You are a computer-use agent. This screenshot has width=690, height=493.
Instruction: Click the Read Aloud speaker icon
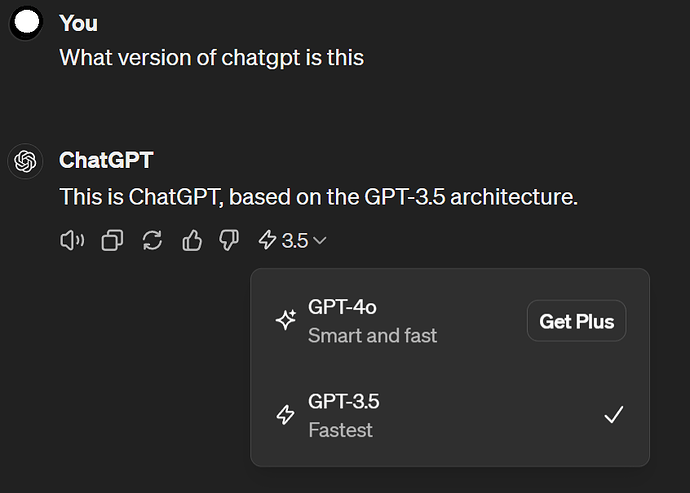click(72, 241)
